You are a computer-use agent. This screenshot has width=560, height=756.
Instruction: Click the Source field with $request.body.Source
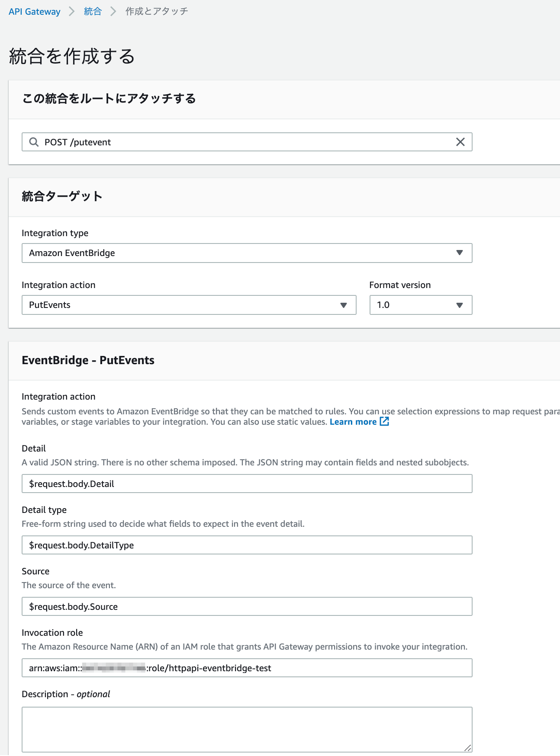click(247, 606)
